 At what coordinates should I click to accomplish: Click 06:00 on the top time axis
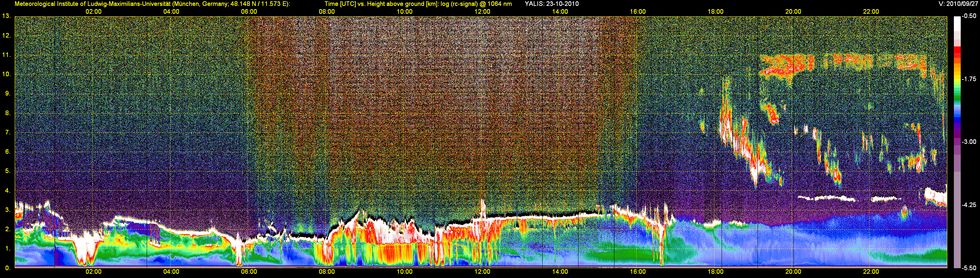tap(249, 11)
